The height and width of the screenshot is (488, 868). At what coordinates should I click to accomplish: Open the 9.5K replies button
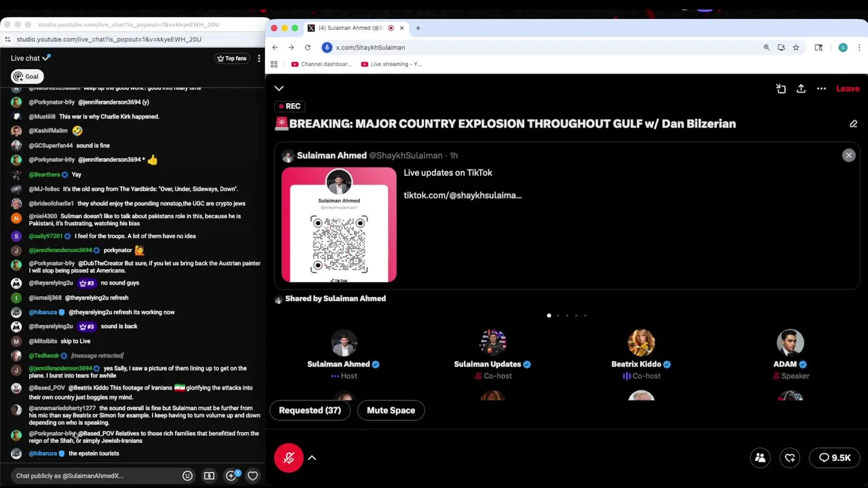(834, 458)
